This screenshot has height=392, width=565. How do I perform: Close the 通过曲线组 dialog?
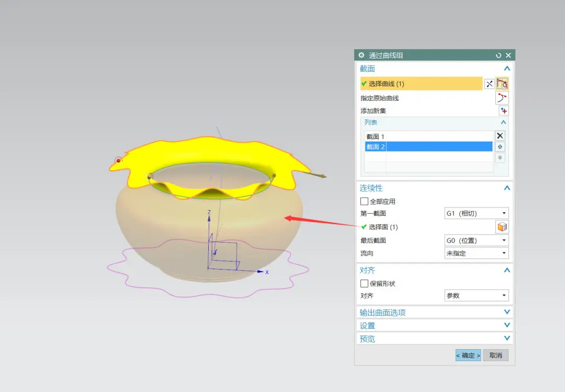pyautogui.click(x=508, y=55)
